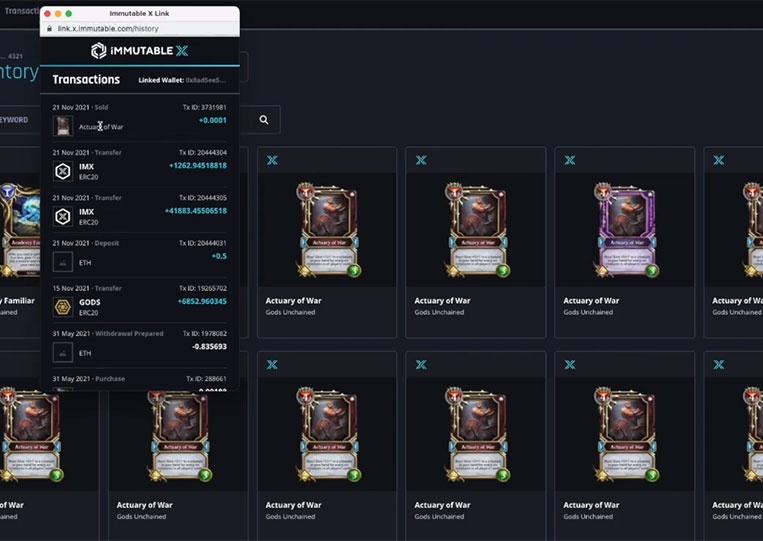Select the amount '-0.835693'
Image resolution: width=763 pixels, height=541 pixels.
[x=209, y=346]
